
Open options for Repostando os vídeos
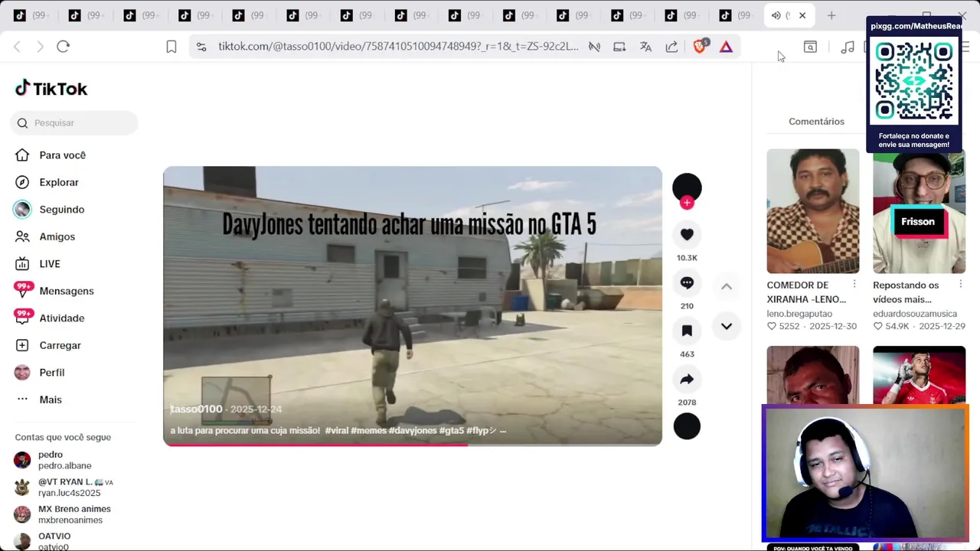coord(960,285)
